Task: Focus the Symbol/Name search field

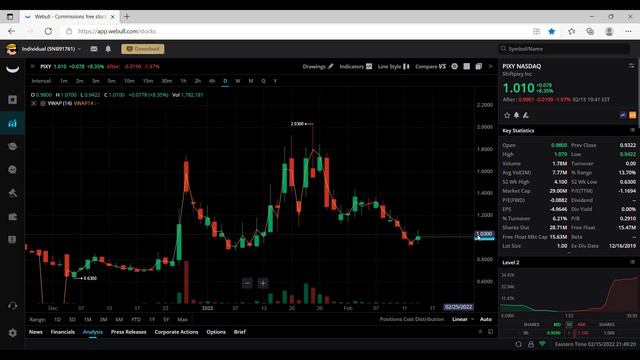Action: tap(564, 49)
